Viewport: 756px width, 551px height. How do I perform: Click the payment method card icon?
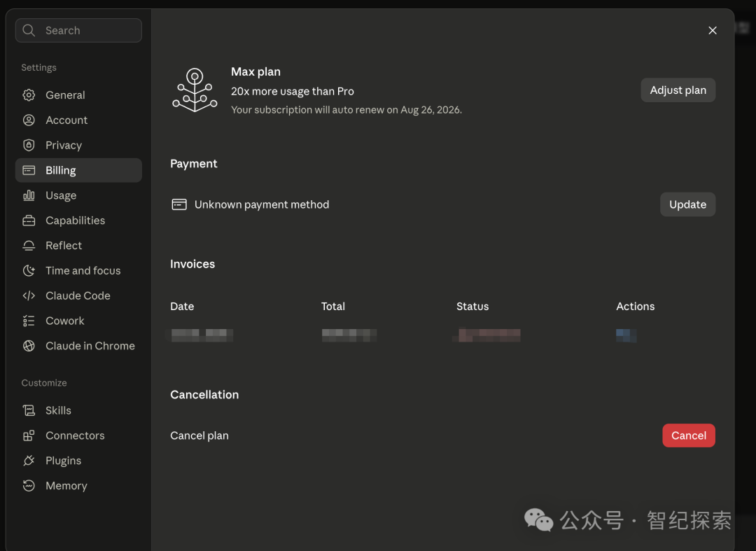coord(179,204)
